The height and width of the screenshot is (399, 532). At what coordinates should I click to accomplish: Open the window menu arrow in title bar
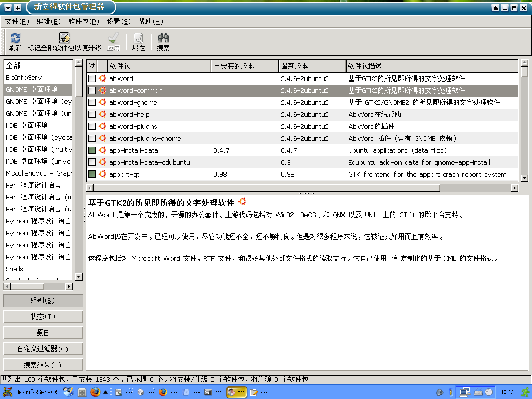coord(8,8)
